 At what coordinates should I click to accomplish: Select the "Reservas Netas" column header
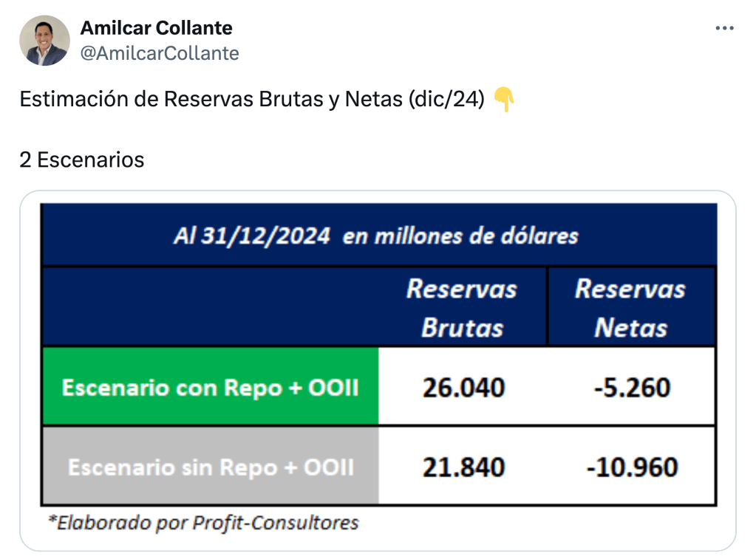[630, 308]
